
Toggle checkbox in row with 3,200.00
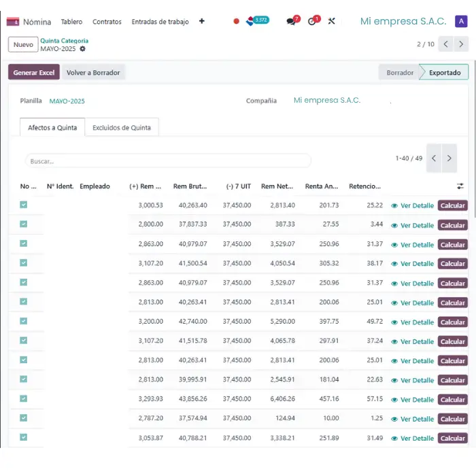pyautogui.click(x=24, y=321)
